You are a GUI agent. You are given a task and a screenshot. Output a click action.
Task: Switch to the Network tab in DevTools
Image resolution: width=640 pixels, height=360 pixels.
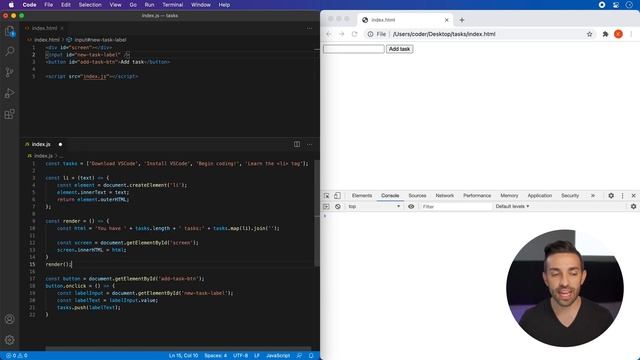444,196
